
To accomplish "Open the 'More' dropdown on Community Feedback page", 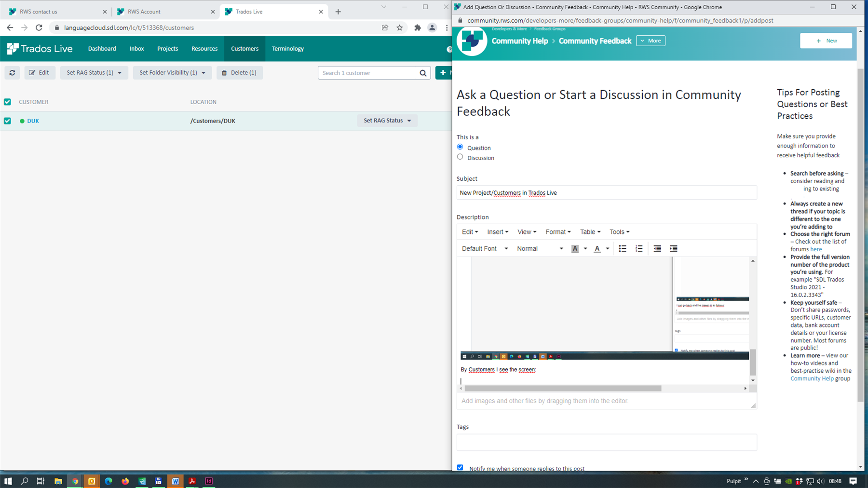I will click(651, 41).
